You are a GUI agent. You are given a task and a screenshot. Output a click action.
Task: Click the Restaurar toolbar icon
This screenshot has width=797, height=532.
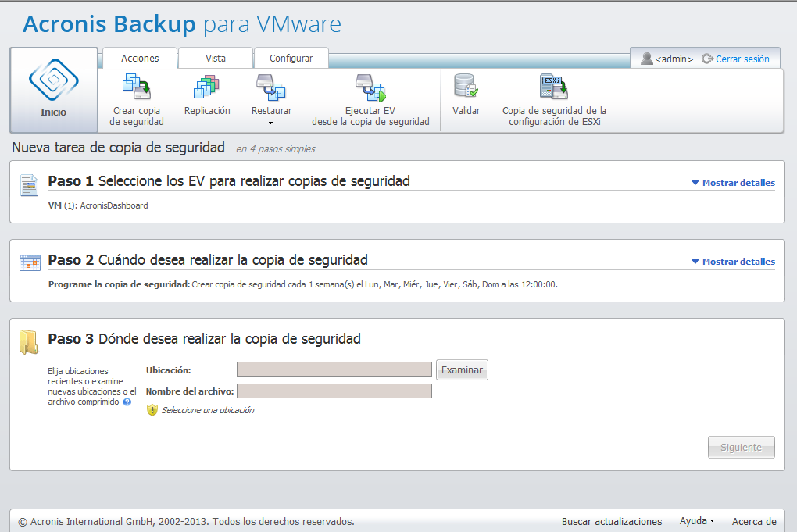[271, 87]
